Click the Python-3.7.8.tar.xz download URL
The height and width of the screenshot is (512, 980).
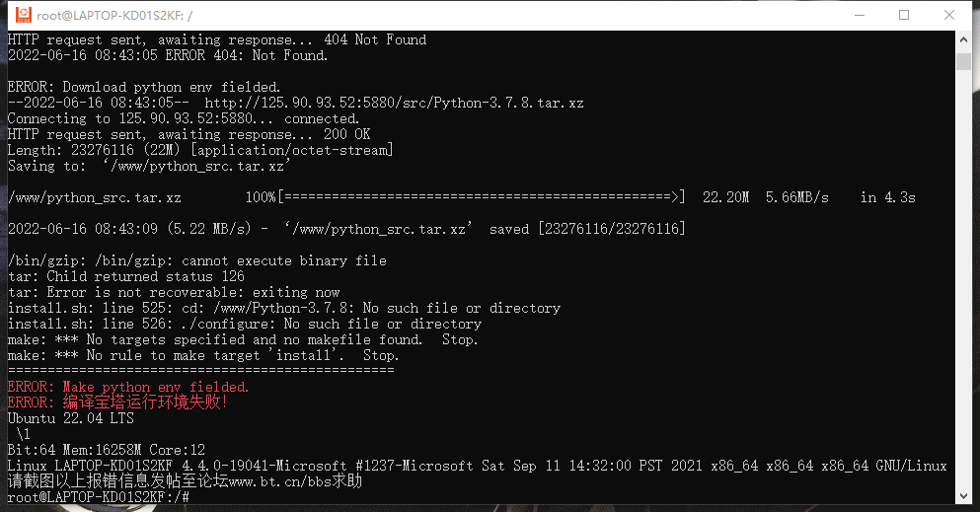394,103
